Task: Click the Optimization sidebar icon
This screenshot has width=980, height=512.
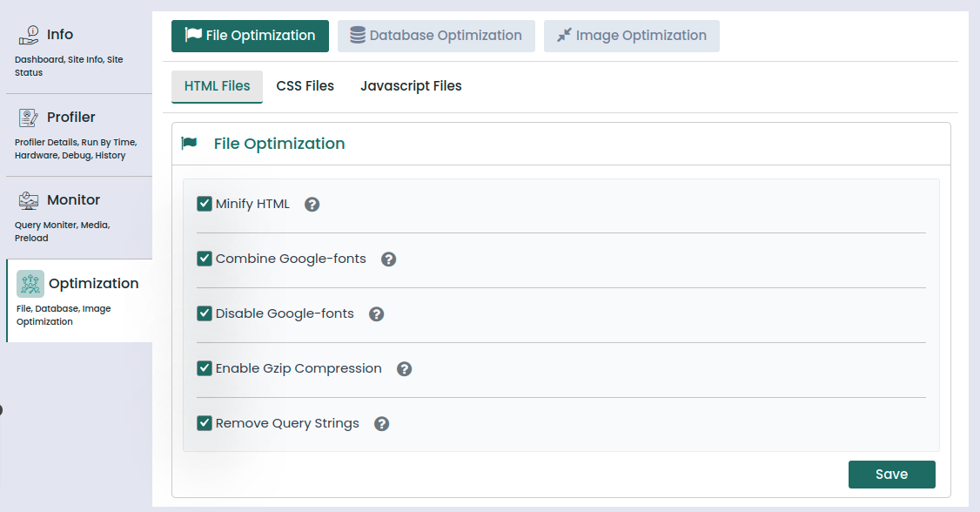Action: coord(30,284)
